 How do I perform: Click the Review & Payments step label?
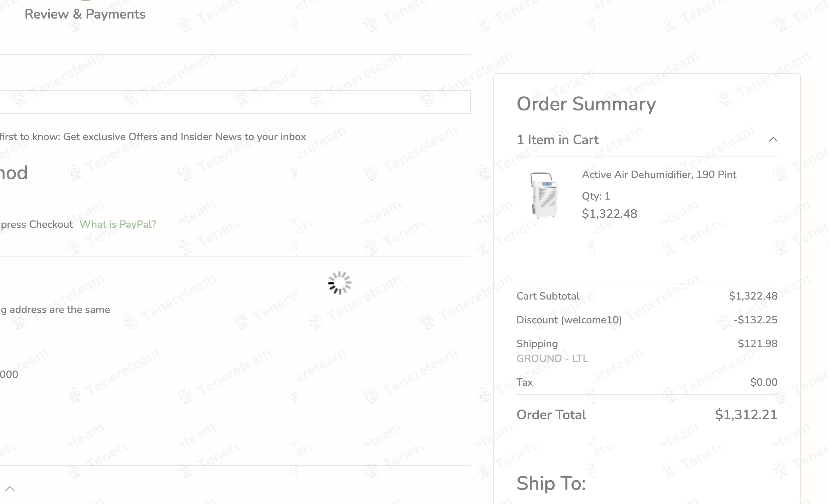tap(85, 14)
